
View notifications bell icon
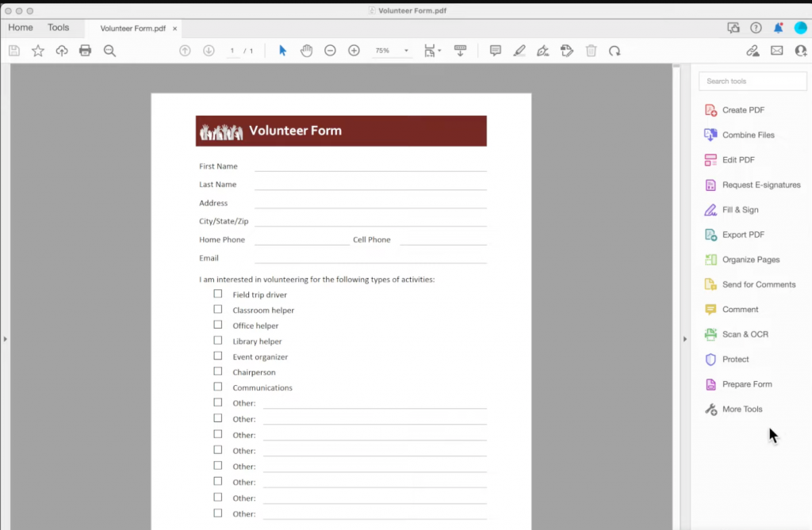coord(779,28)
